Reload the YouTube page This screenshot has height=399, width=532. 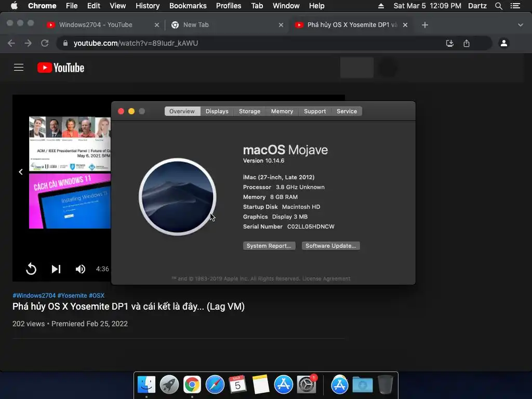coord(45,43)
